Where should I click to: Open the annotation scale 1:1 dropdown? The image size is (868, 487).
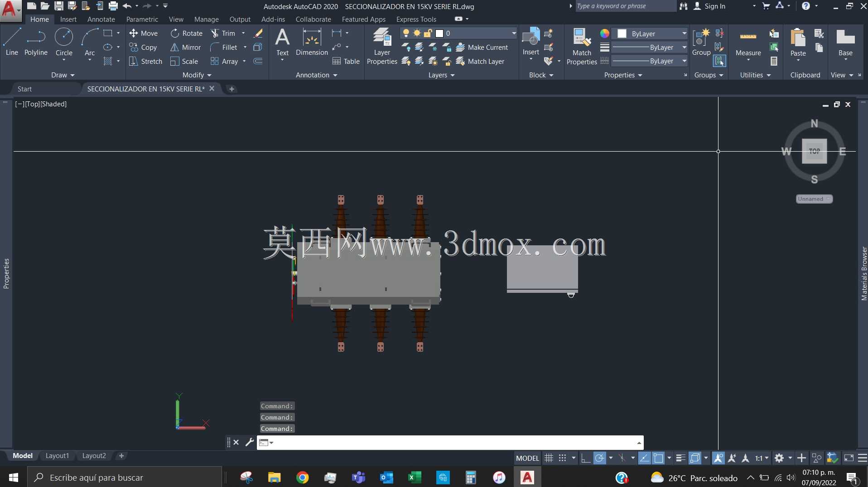coord(762,458)
